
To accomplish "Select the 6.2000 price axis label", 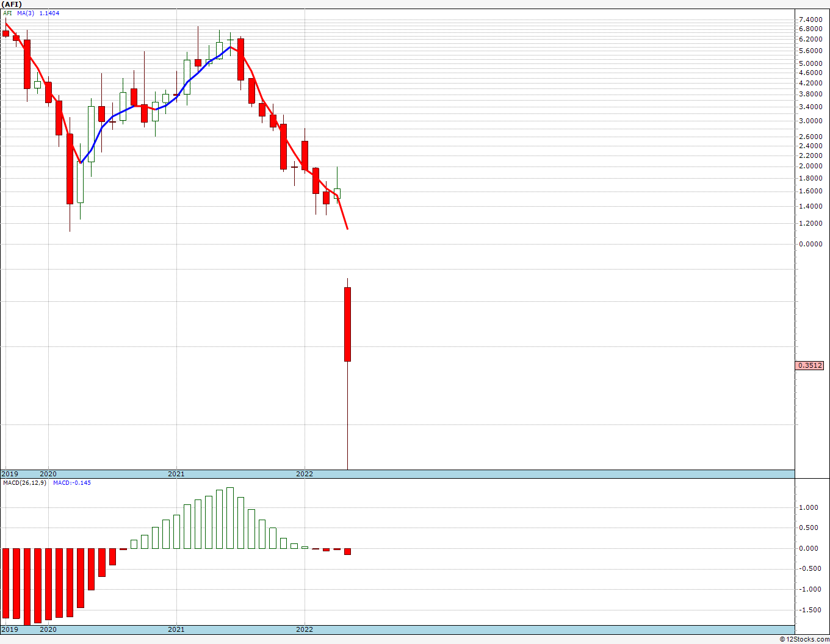I will point(810,39).
